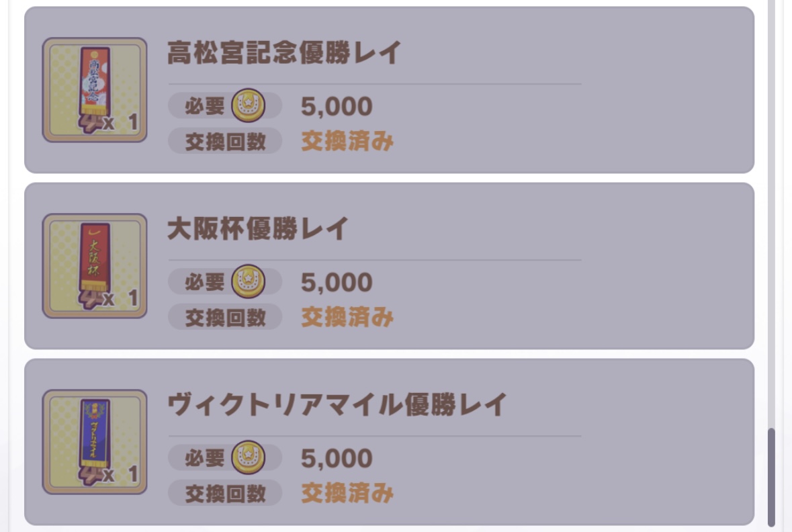792x532 pixels.
Task: Click the vertical scrollbar thumb
Action: [771, 477]
